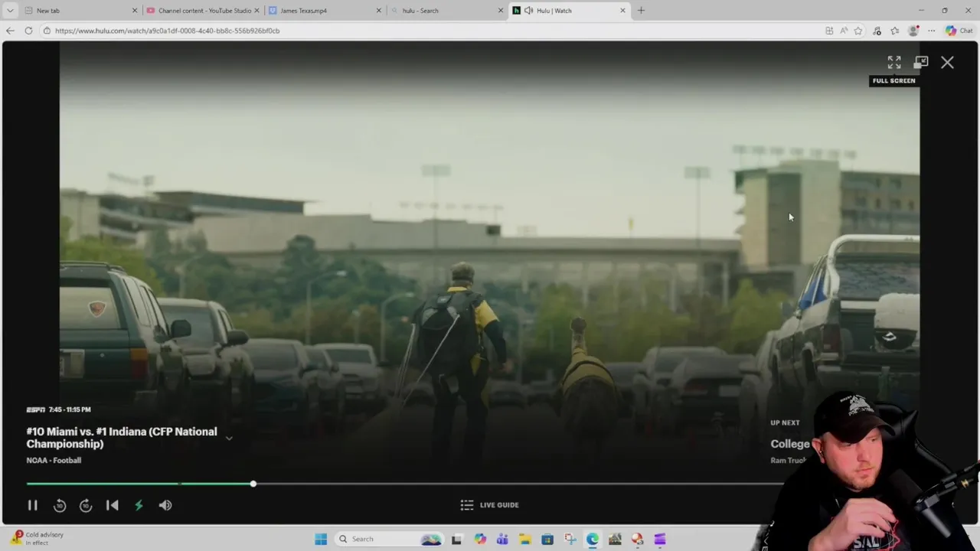Open browser extensions menu

(877, 31)
